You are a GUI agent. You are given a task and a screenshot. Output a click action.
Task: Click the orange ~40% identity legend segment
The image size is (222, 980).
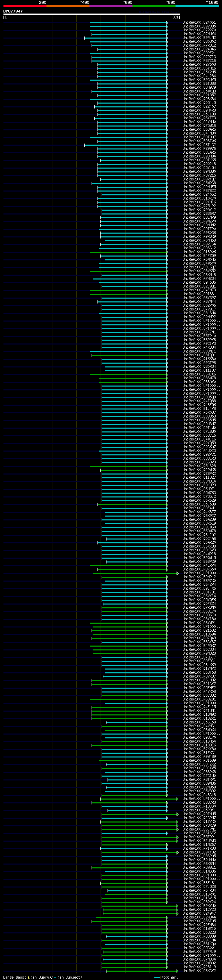coord(68,6)
